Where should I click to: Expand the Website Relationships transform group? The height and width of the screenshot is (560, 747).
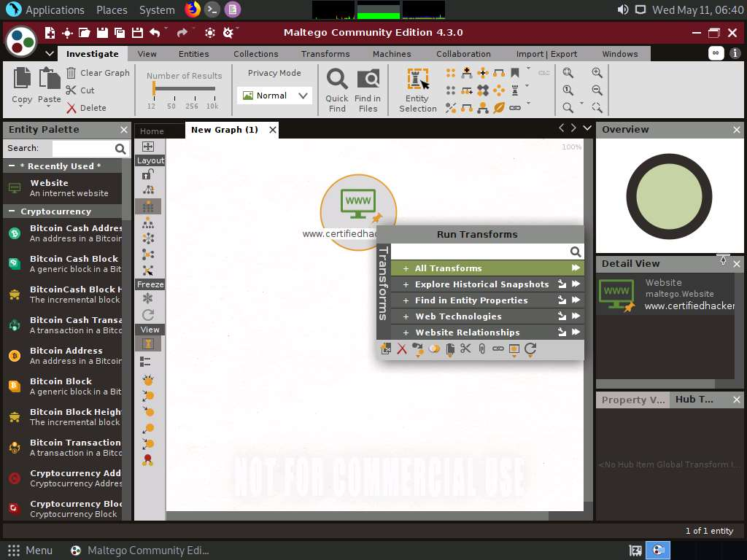pyautogui.click(x=406, y=332)
